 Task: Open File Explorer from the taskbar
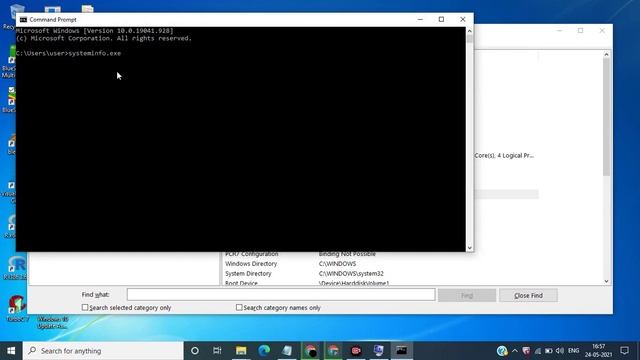click(241, 351)
